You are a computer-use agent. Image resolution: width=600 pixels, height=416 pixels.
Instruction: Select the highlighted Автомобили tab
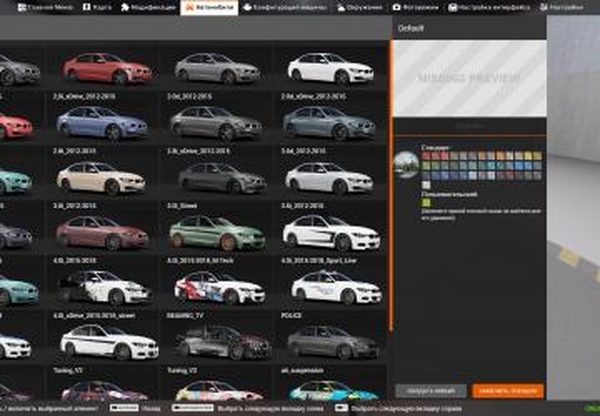[209, 7]
